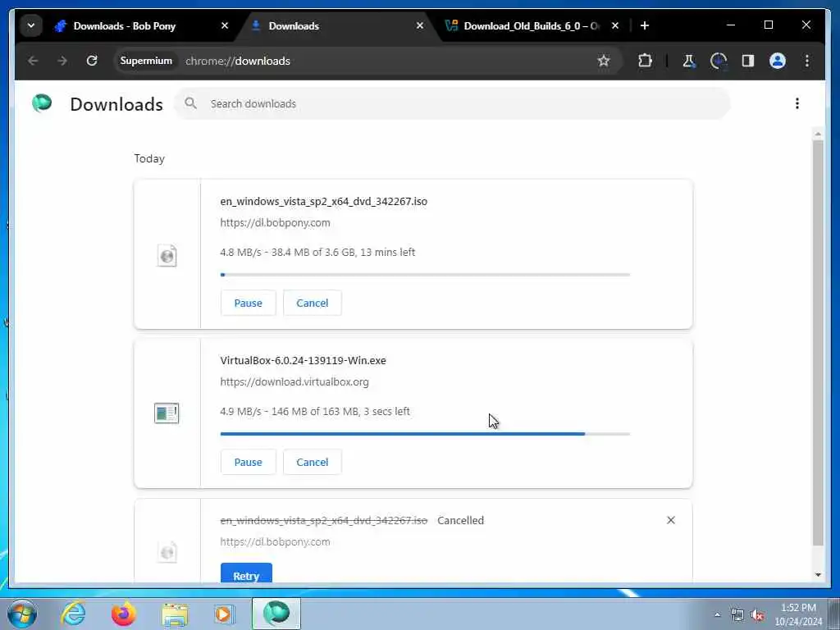Open the browser three-dot menu
The width and height of the screenshot is (840, 630).
click(807, 61)
